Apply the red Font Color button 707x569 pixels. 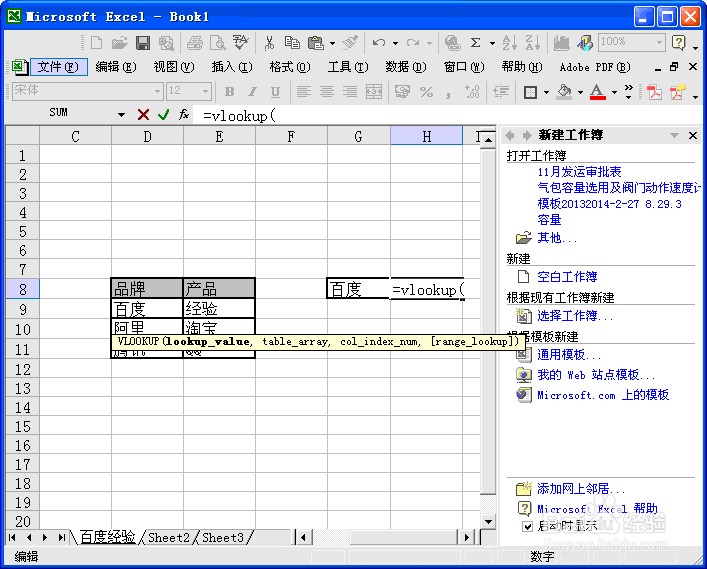coord(597,92)
